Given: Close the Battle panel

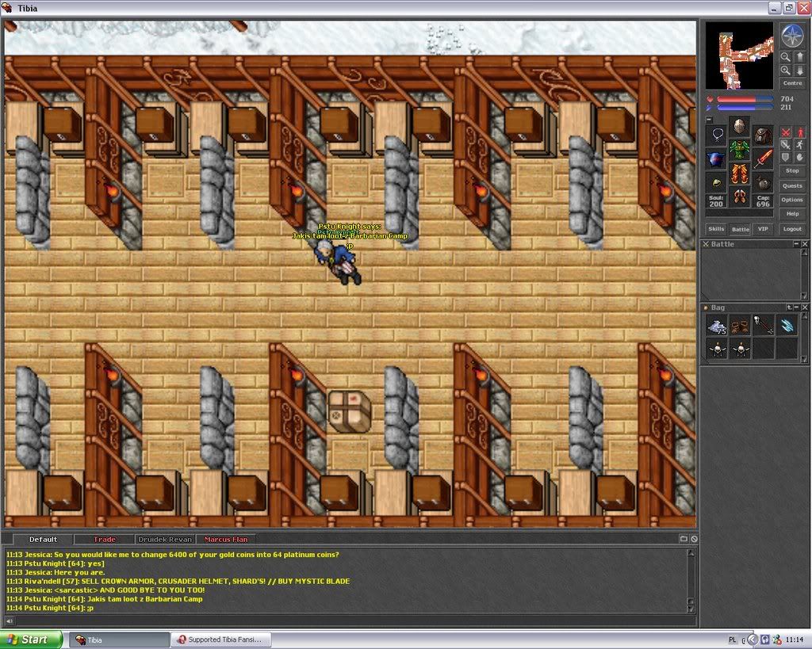Looking at the screenshot, I should pyautogui.click(x=805, y=244).
